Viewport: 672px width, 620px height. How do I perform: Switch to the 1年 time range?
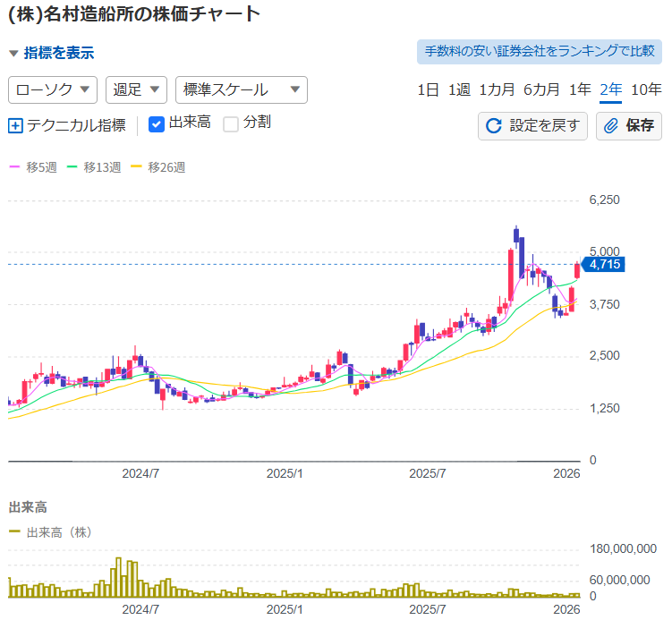[x=580, y=89]
